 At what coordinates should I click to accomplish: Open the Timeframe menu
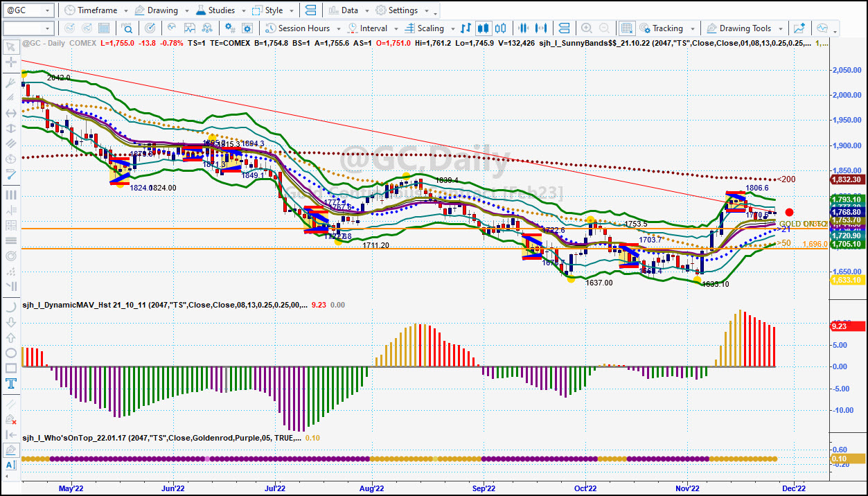click(x=90, y=10)
